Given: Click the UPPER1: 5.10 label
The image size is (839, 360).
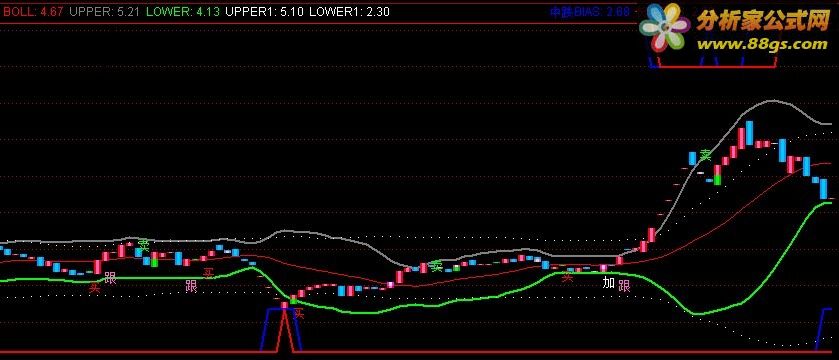Looking at the screenshot, I should coord(264,12).
